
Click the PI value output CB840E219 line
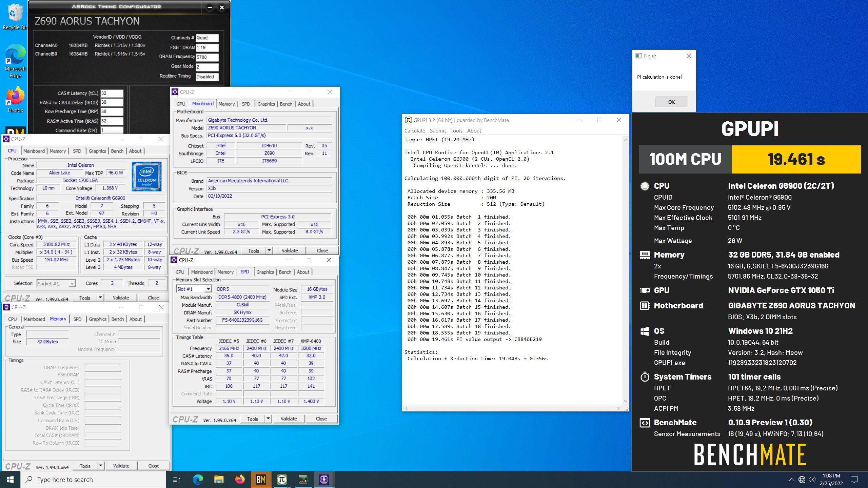point(475,339)
